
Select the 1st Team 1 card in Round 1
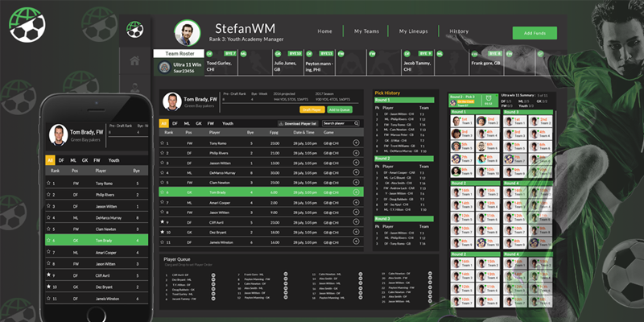[462, 121]
